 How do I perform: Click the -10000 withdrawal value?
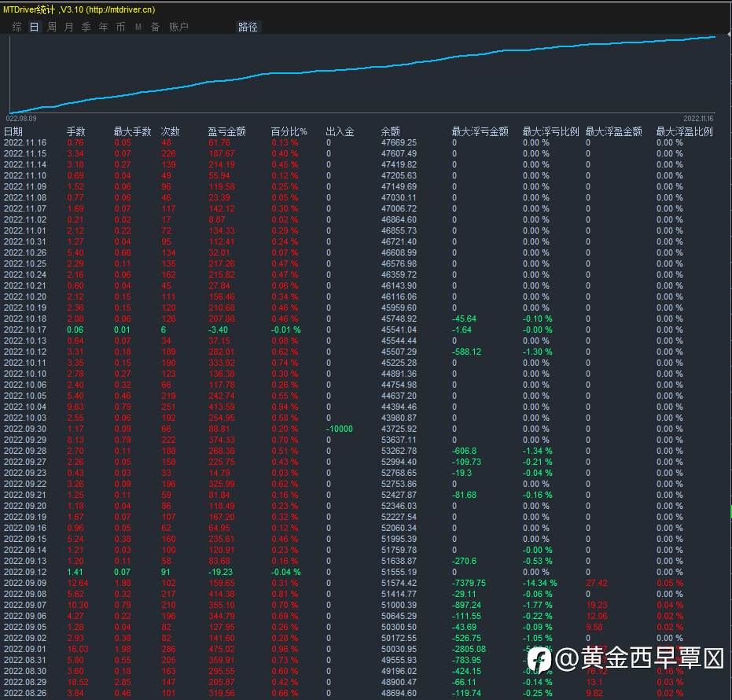click(340, 429)
